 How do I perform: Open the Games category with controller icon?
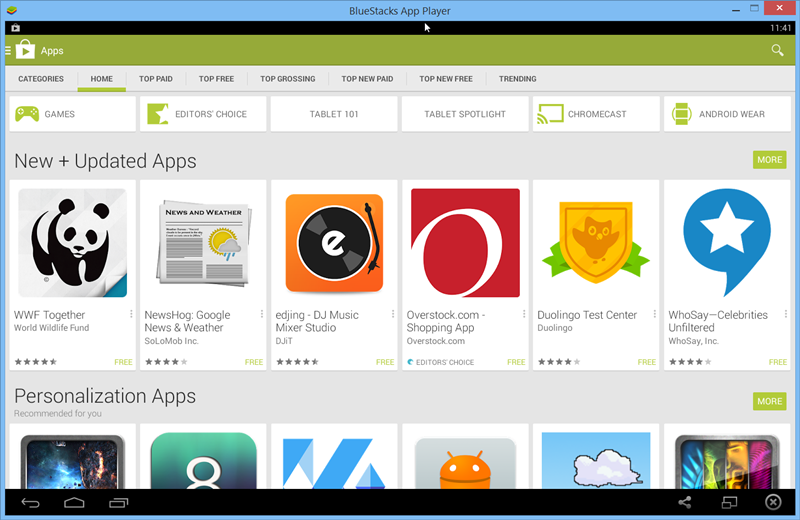[x=72, y=114]
